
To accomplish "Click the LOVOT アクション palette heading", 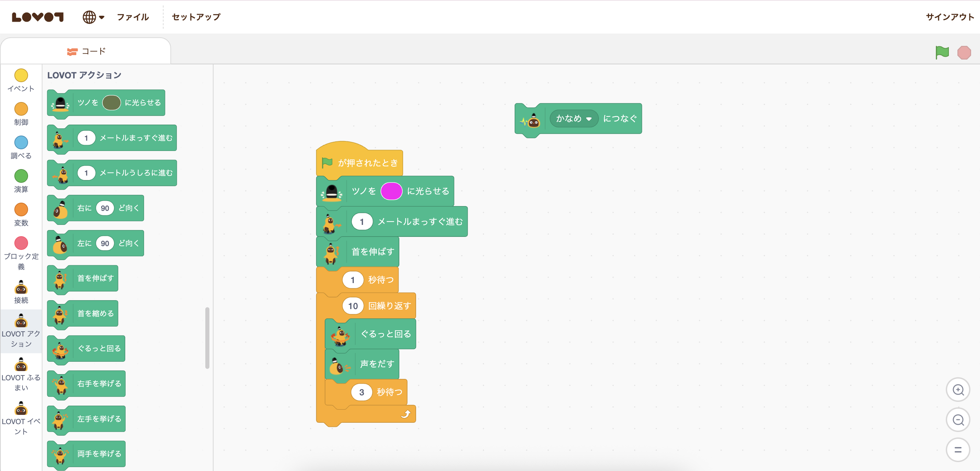I will tap(85, 75).
